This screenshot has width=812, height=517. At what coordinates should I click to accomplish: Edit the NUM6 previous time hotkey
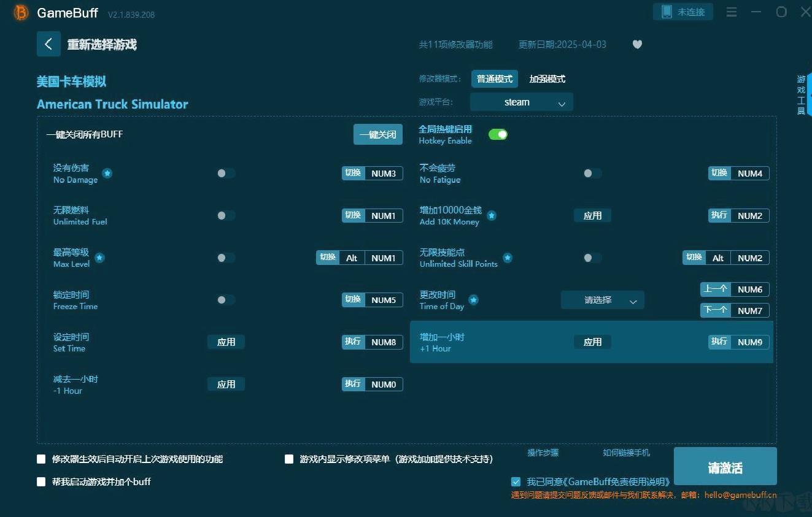pyautogui.click(x=750, y=289)
